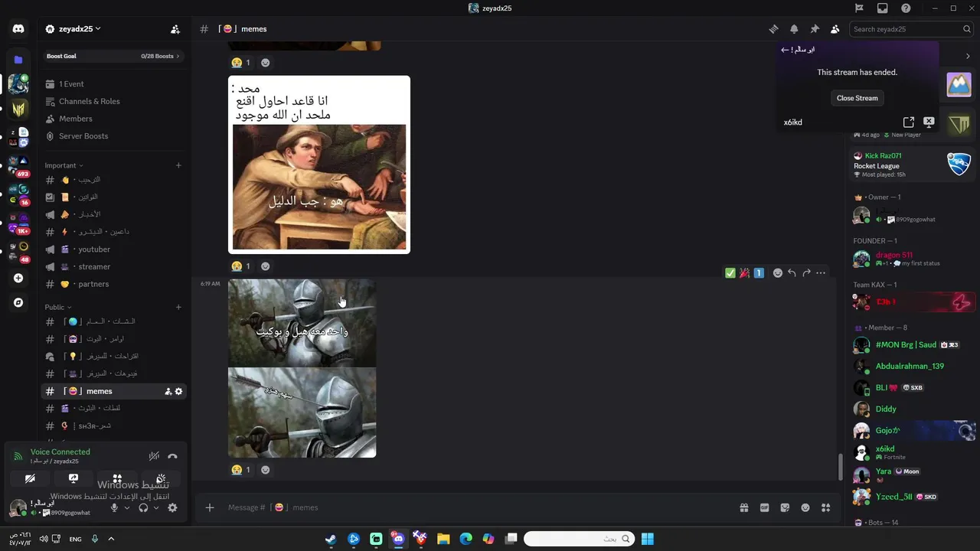Open the soundboard
980x551 pixels.
pyautogui.click(x=161, y=479)
